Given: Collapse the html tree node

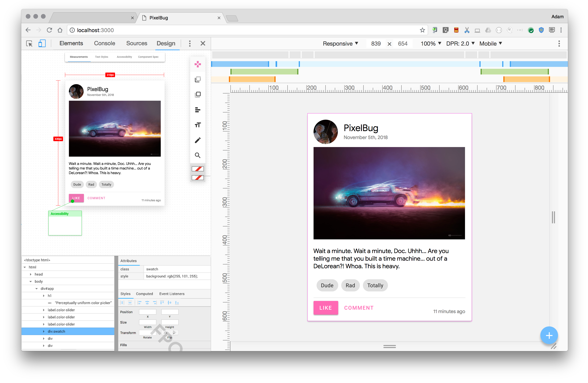Looking at the screenshot, I should [25, 267].
